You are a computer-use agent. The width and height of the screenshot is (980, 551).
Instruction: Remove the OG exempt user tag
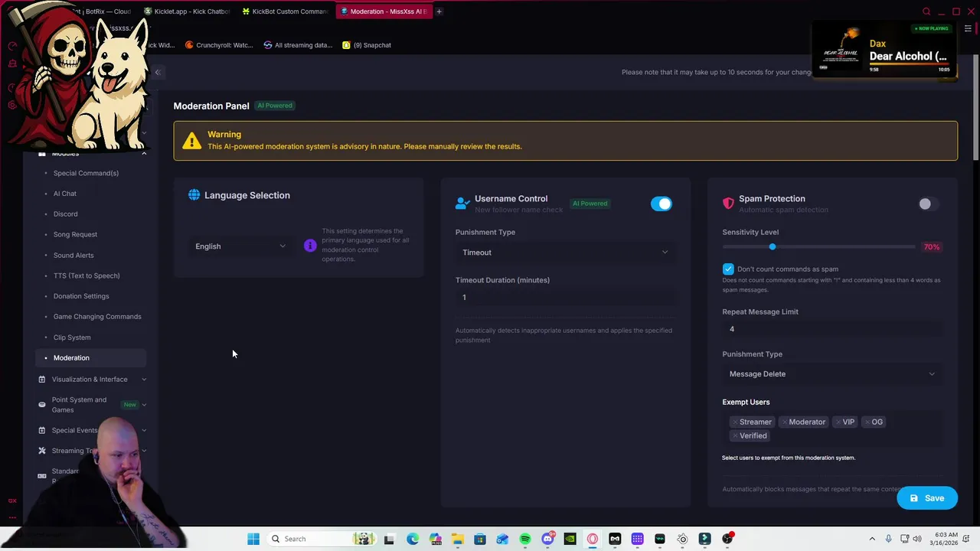pos(867,422)
